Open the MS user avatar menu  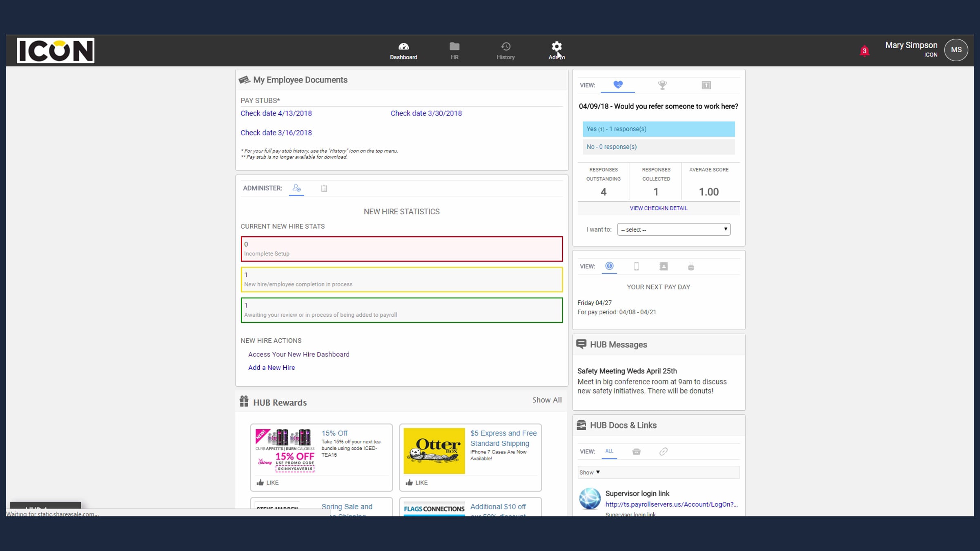(956, 50)
